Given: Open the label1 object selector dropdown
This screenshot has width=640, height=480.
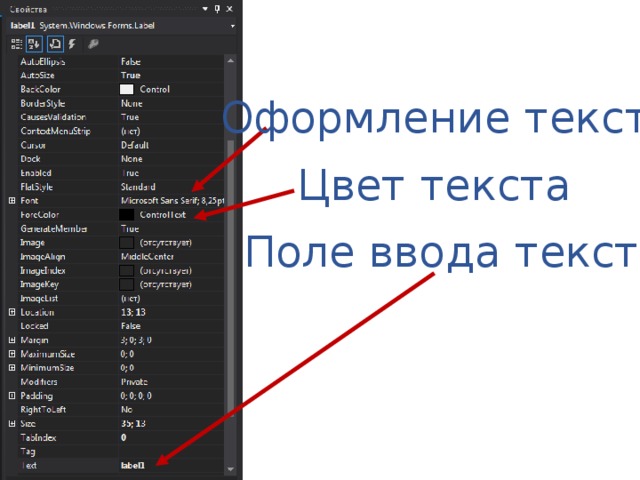Looking at the screenshot, I should pyautogui.click(x=232, y=26).
